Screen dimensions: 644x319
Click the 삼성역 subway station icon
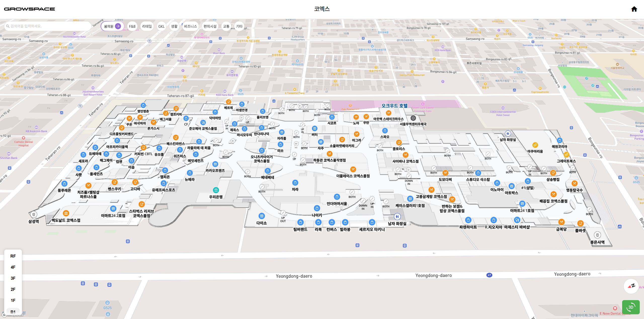(x=33, y=214)
